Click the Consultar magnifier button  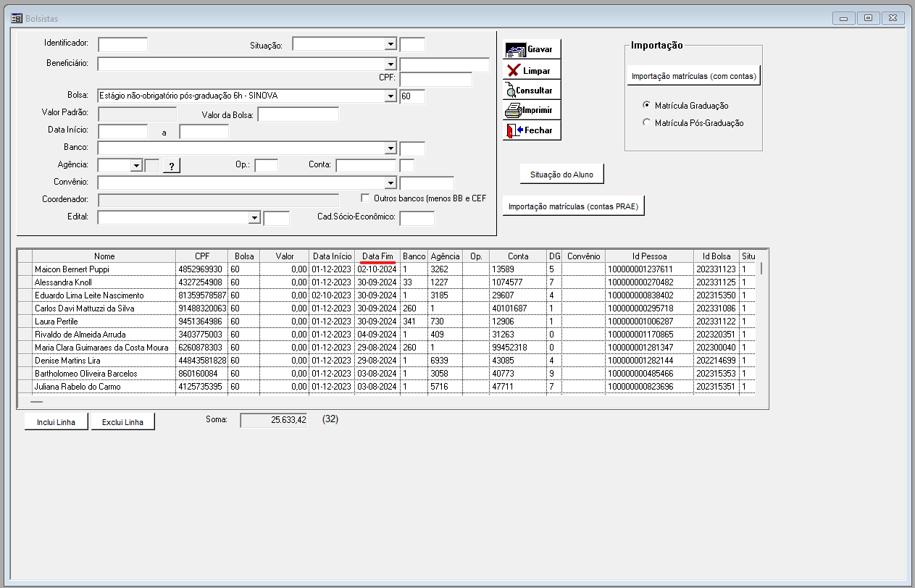click(532, 91)
